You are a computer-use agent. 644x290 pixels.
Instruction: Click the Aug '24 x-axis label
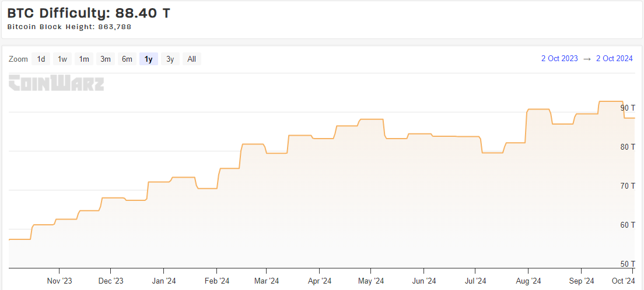point(528,281)
